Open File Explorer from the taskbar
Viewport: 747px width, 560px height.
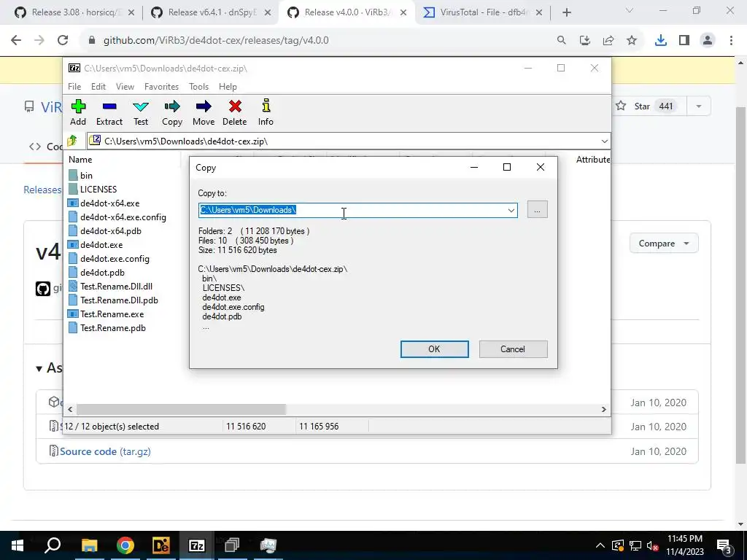coord(89,545)
